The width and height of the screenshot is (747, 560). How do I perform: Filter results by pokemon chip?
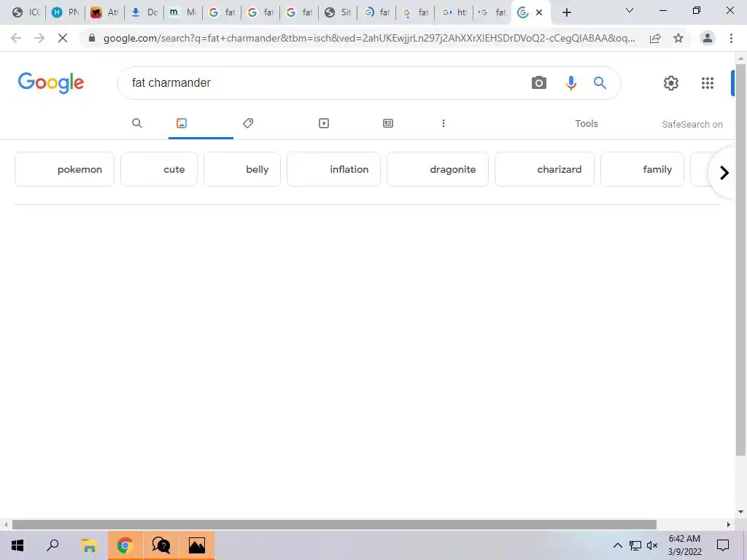[64, 169]
